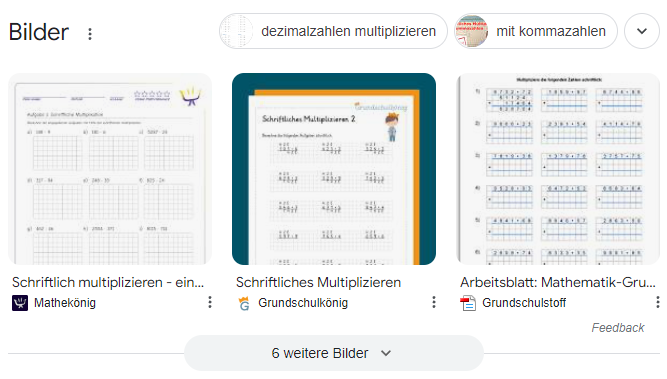Open the Grundschulstoff result options menu
667x379 pixels.
click(x=658, y=302)
